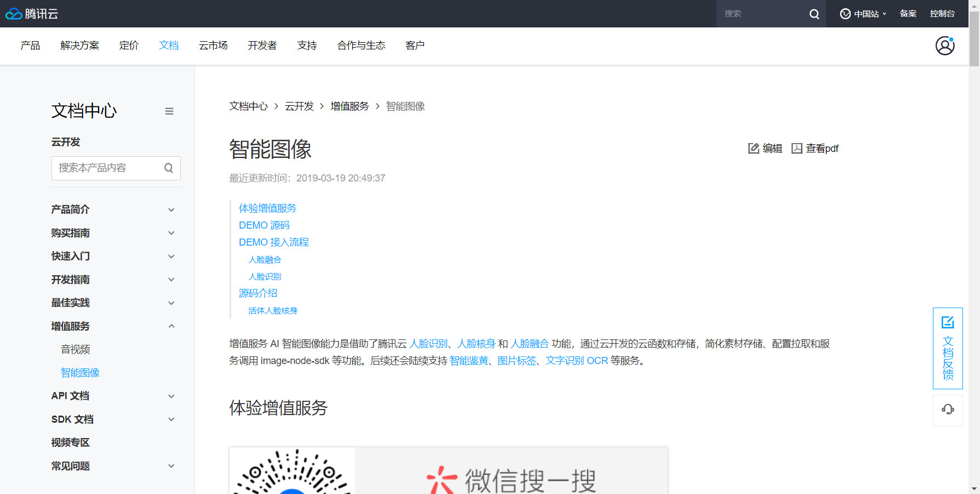Click the top search magnifier icon
The width and height of the screenshot is (980, 494).
coord(814,14)
